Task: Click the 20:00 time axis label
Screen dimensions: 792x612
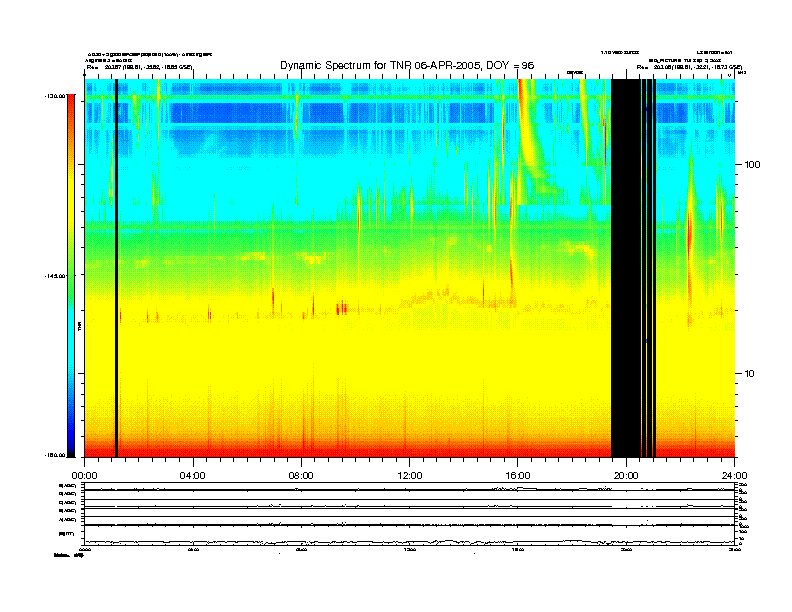Action: pos(626,475)
